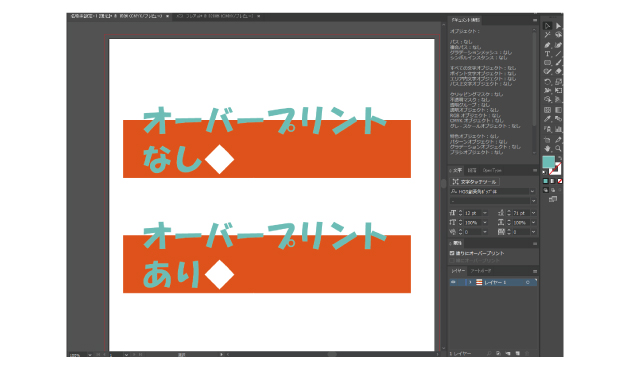Click the Touch Type Tool button
630x389 pixels.
pos(475,182)
